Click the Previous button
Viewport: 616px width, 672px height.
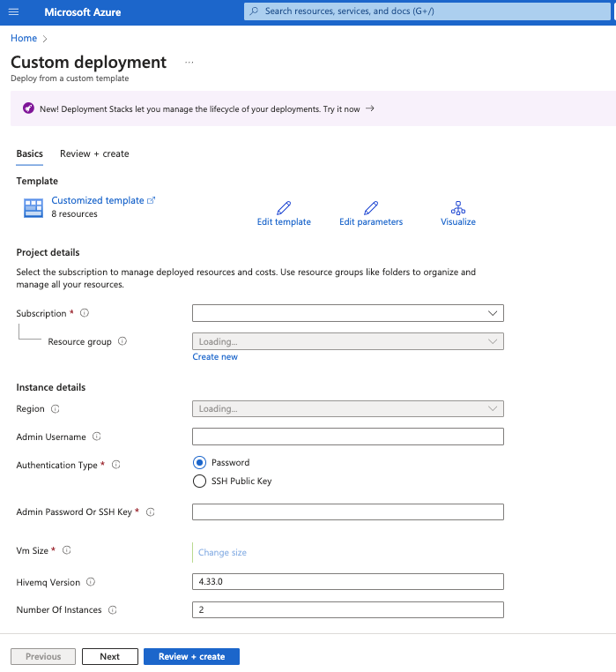click(43, 657)
